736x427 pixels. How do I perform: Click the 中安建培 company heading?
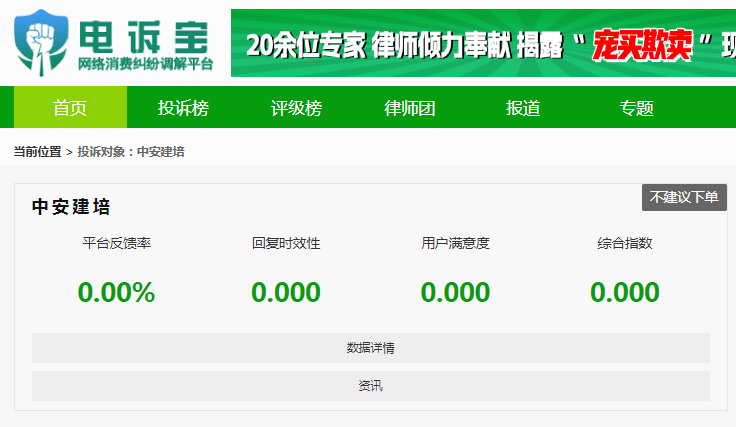[71, 206]
